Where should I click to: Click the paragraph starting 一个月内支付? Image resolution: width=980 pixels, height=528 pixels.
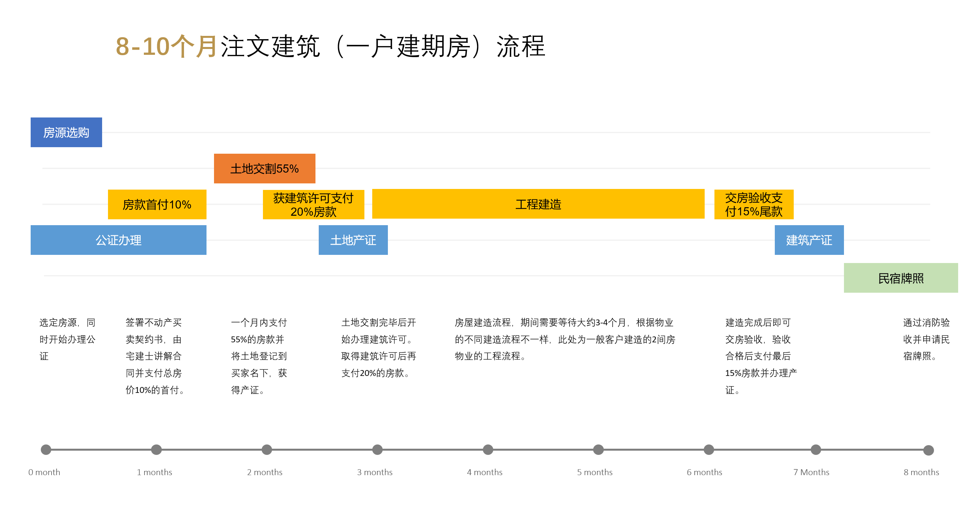(x=259, y=356)
